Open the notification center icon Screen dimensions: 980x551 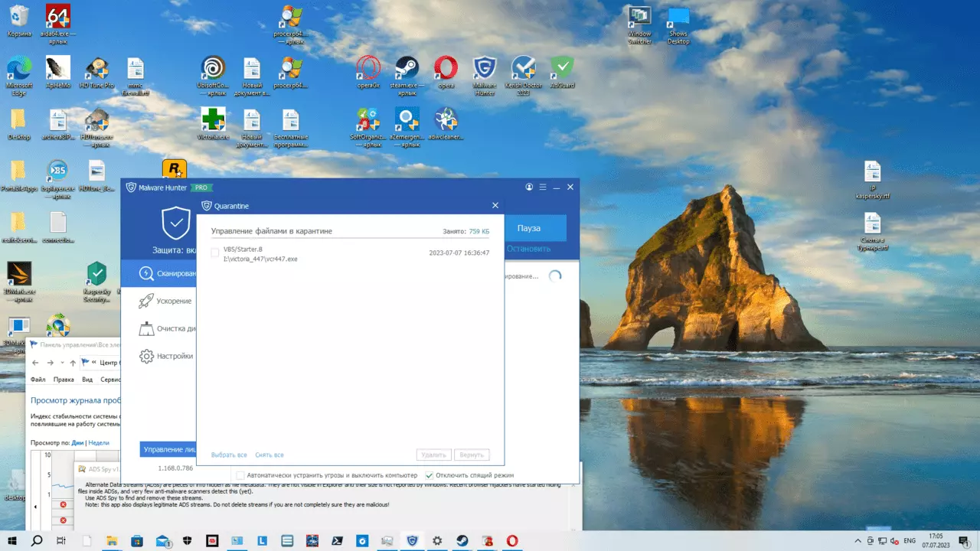(x=965, y=540)
